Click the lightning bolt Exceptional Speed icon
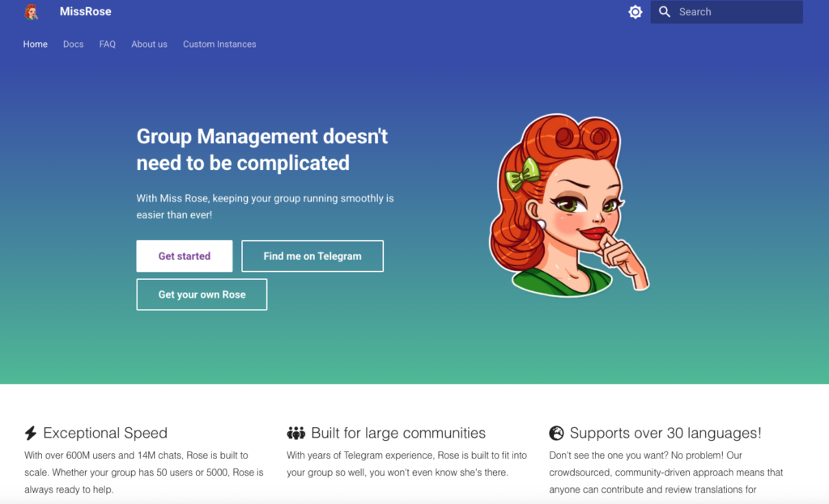The width and height of the screenshot is (829, 504). click(x=32, y=433)
